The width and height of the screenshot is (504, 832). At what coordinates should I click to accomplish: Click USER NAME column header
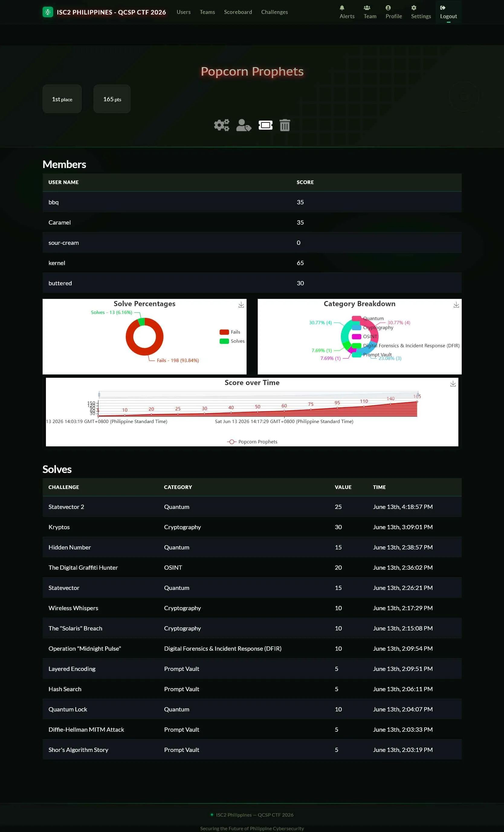tap(63, 182)
